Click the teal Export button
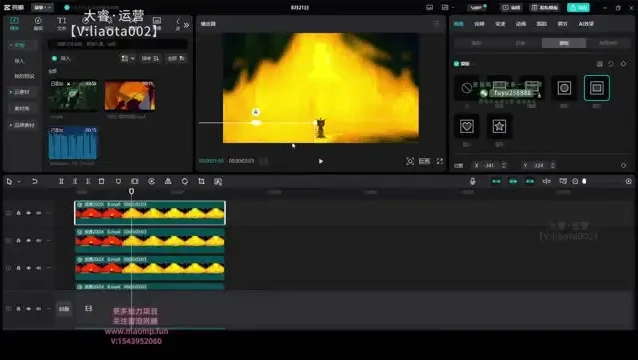The height and width of the screenshot is (360, 638). coord(578,7)
